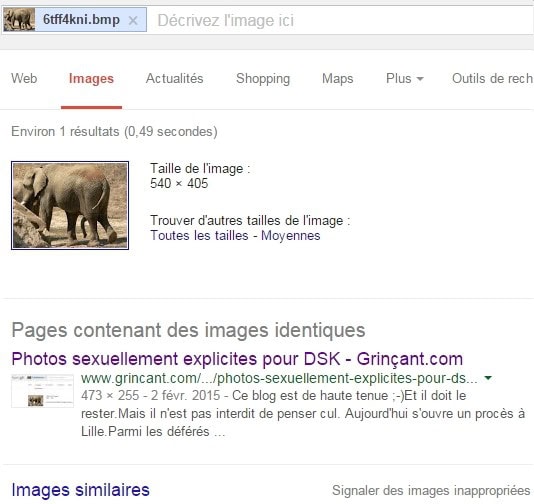Click "Pages contenant des images identiques" heading
Image resolution: width=534 pixels, height=504 pixels.
(188, 330)
